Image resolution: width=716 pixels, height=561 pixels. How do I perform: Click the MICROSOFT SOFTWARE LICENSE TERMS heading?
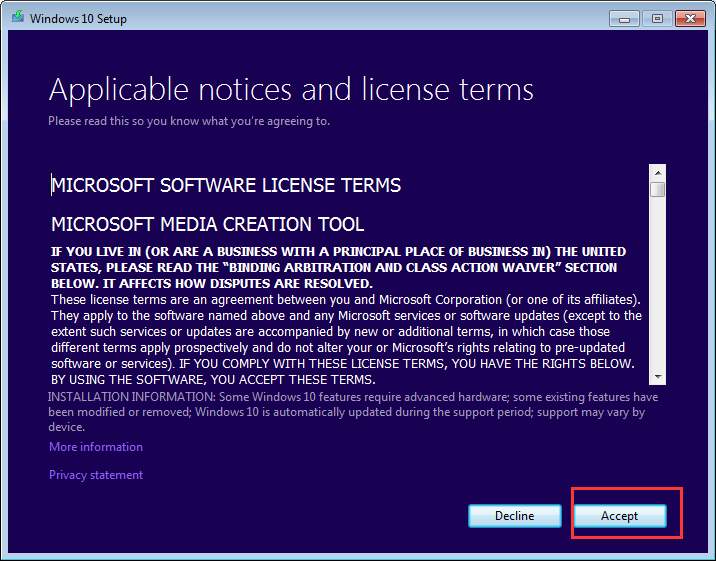tap(226, 185)
